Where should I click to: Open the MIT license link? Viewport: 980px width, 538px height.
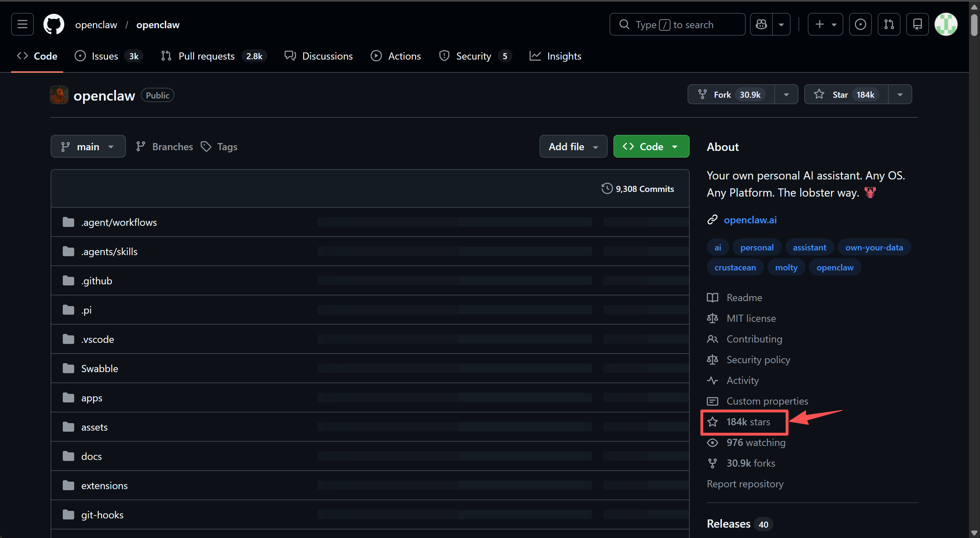741,318
